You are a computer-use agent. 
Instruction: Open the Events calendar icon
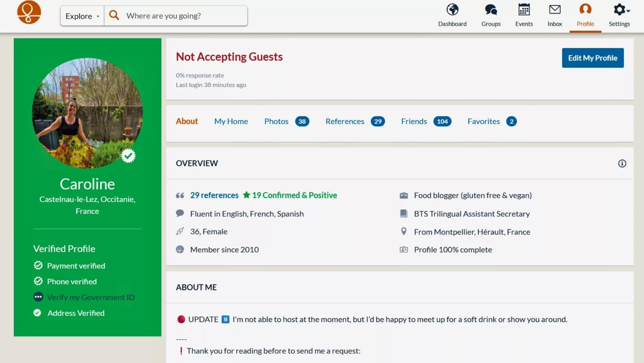[x=524, y=10]
